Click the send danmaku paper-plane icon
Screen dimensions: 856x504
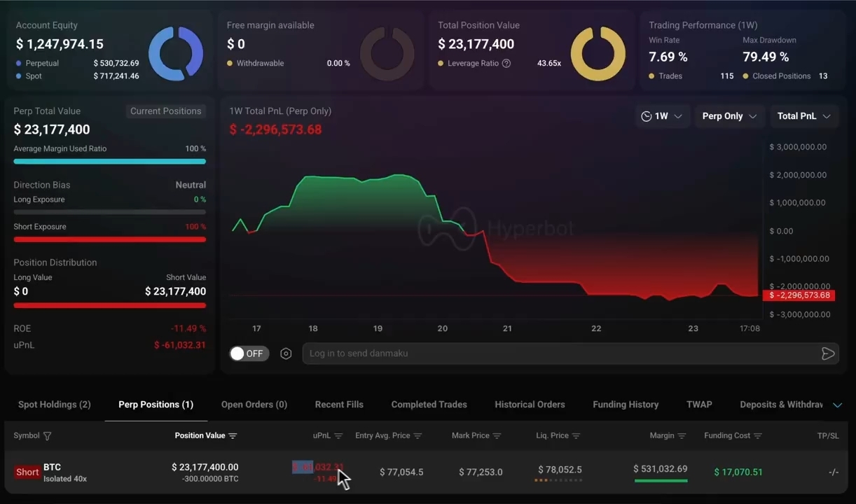point(827,353)
